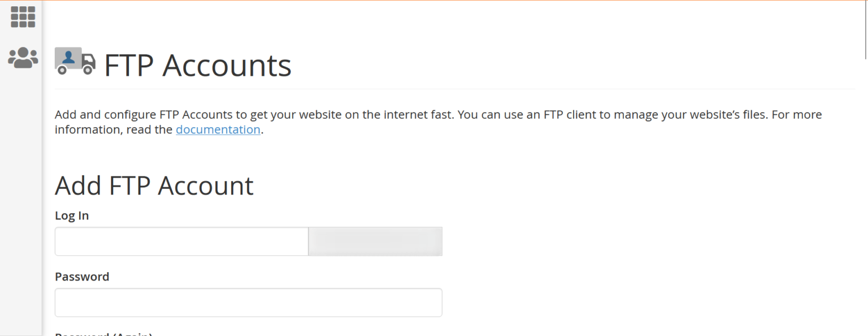
Task: Open the domain chooser beside the username field
Action: (375, 242)
